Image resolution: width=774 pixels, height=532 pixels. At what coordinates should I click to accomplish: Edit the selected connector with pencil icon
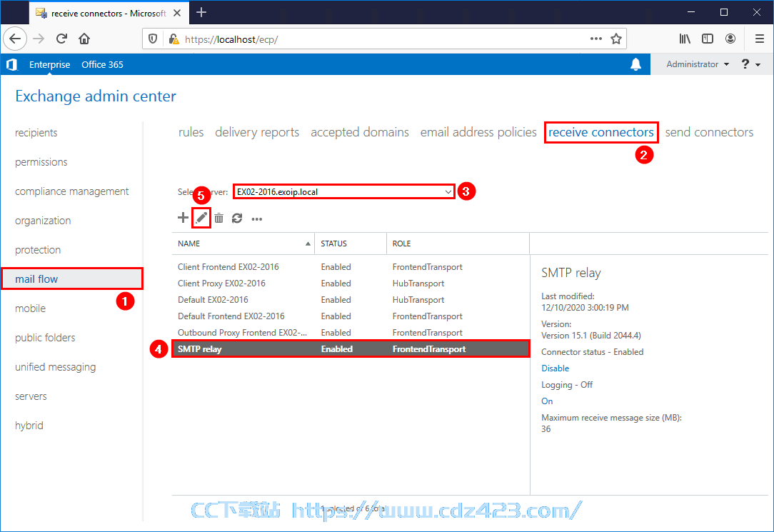tap(201, 218)
